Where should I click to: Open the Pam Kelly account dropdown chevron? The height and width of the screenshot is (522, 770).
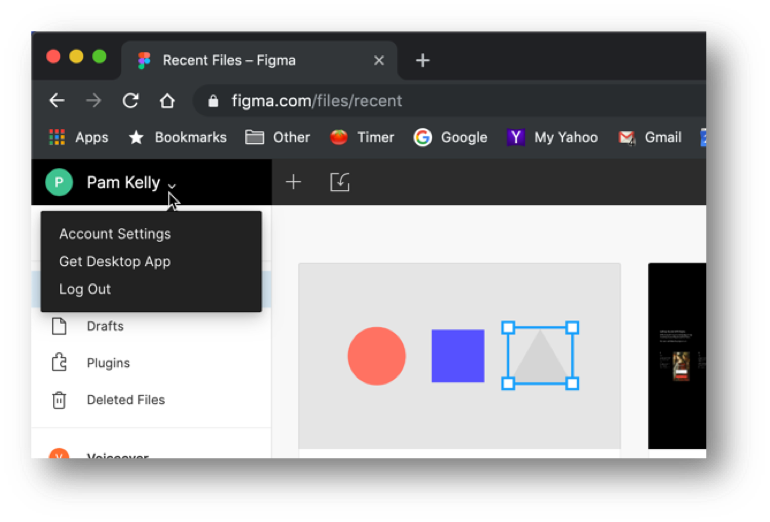[172, 186]
